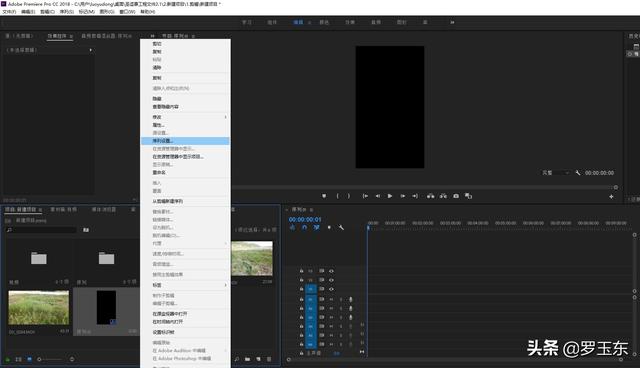The width and height of the screenshot is (640, 368).
Task: Adjust the timeline horizontal zoom scrollbar
Action: click(455, 360)
